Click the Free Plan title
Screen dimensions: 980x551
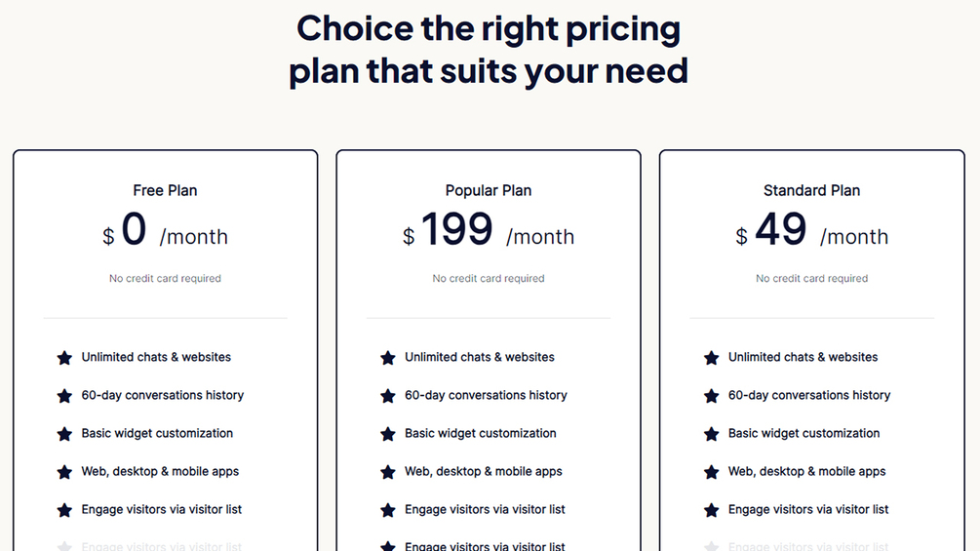165,190
